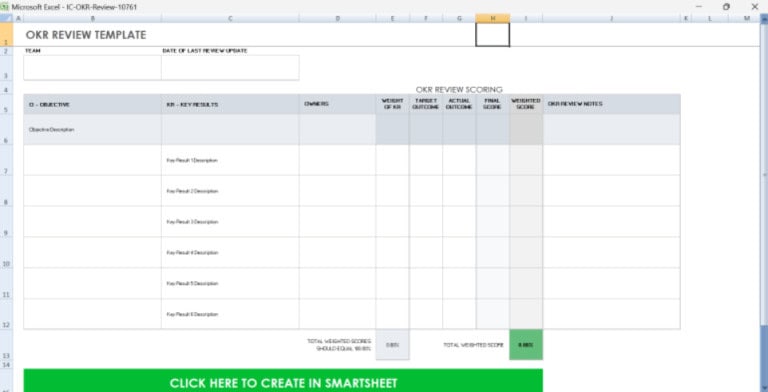
Task: Click the FINAL SCORE header cell
Action: [x=493, y=104]
